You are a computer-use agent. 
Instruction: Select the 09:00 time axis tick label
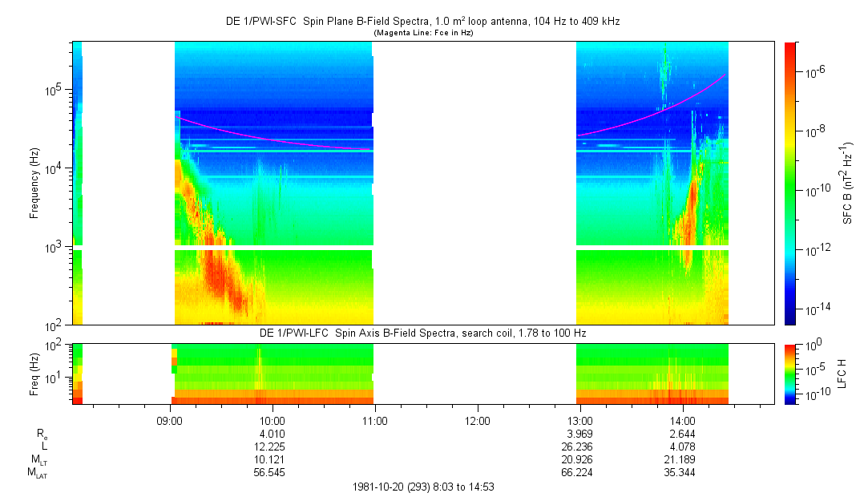pyautogui.click(x=170, y=420)
